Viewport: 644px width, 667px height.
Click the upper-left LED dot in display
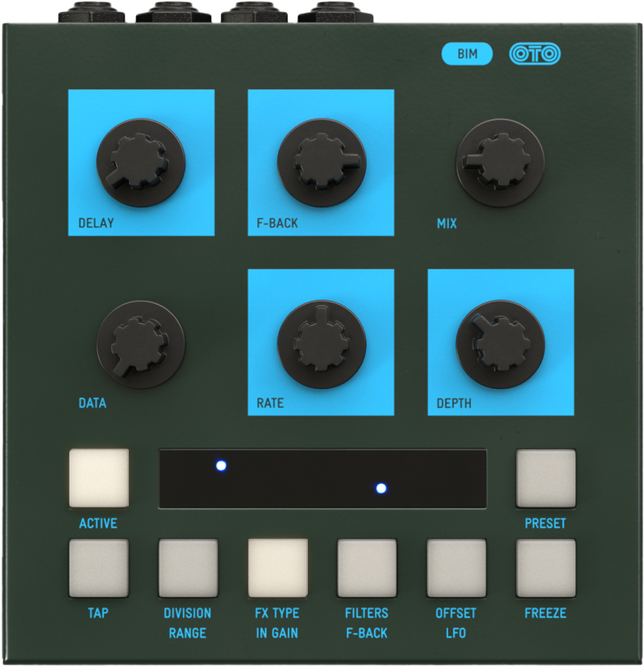[x=221, y=465]
